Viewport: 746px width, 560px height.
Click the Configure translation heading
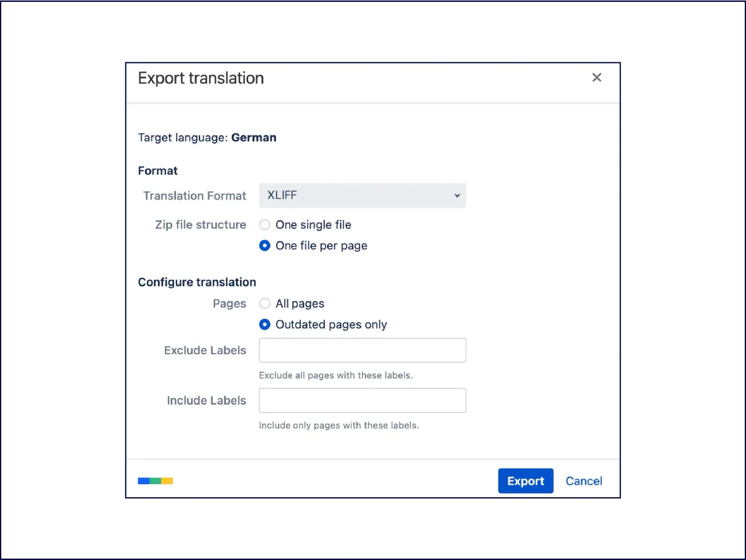(x=197, y=282)
